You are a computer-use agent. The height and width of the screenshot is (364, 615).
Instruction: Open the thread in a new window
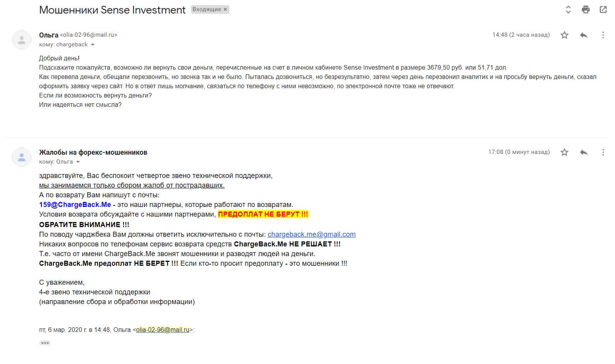pos(603,10)
